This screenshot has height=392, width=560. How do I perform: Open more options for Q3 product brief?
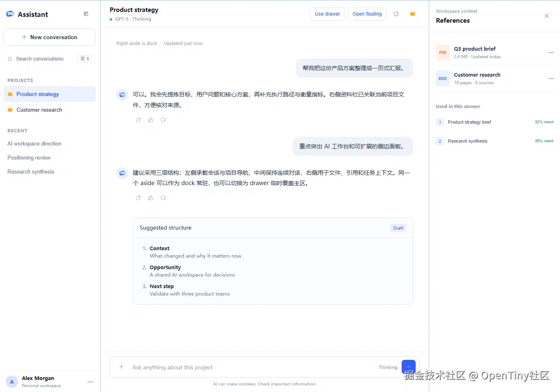click(x=551, y=52)
